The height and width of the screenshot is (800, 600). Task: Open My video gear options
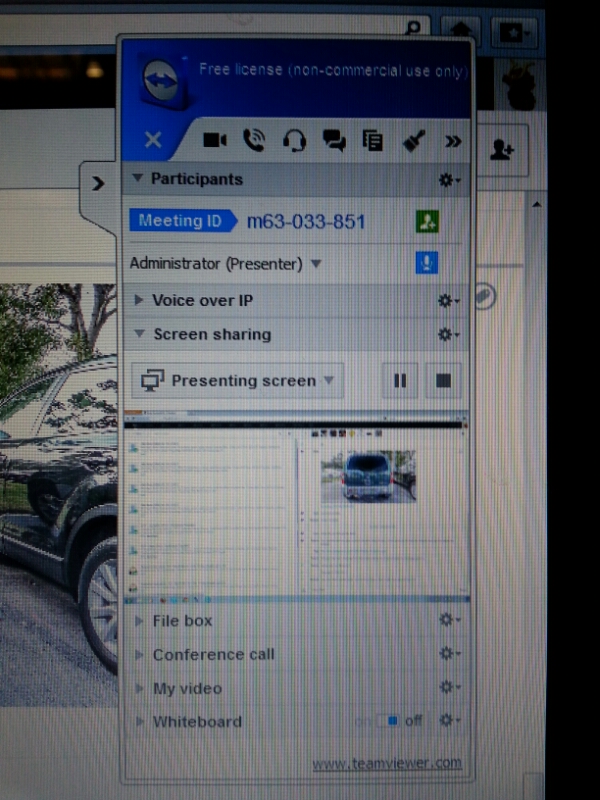coord(449,688)
